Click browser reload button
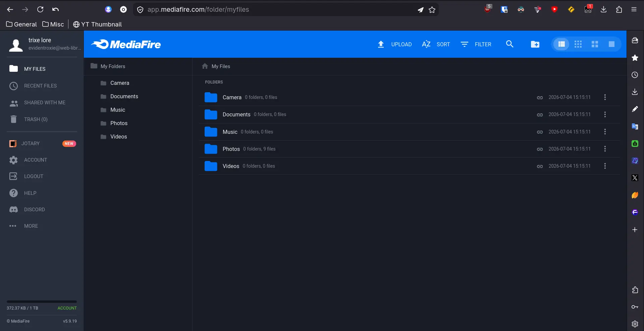The width and height of the screenshot is (644, 331). pyautogui.click(x=40, y=9)
